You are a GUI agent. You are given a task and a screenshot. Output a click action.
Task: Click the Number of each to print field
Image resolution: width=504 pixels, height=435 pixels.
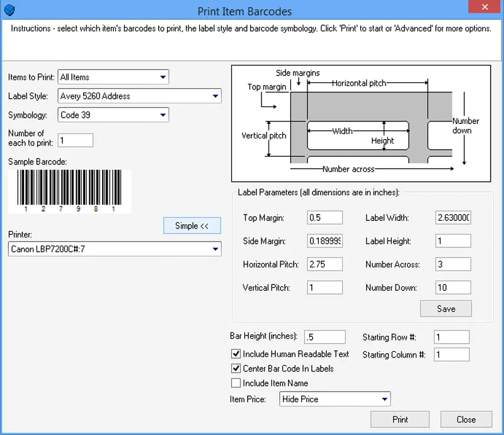pos(76,140)
